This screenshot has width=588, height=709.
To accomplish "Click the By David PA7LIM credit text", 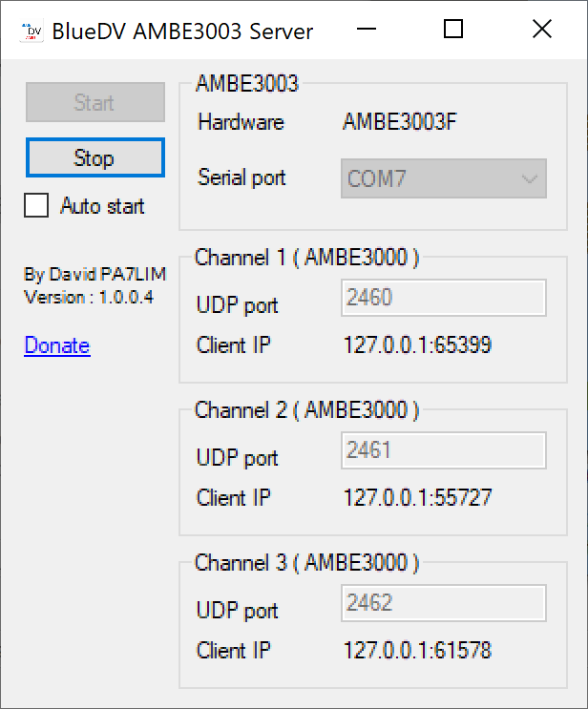I will tap(95, 275).
